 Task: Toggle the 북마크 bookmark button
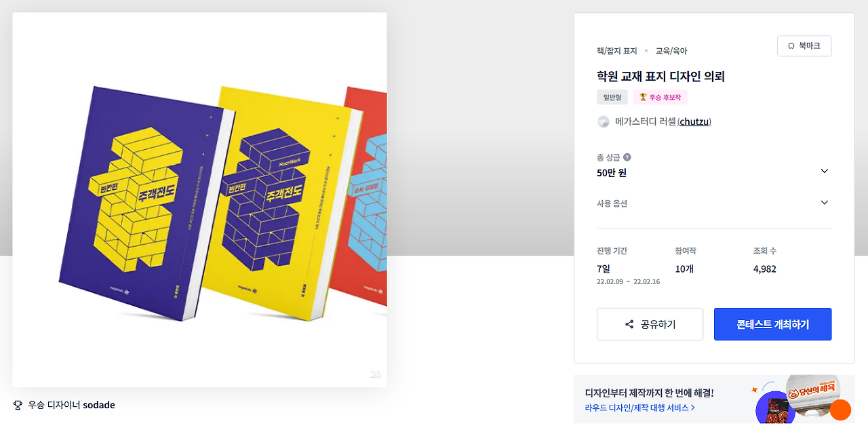click(804, 46)
